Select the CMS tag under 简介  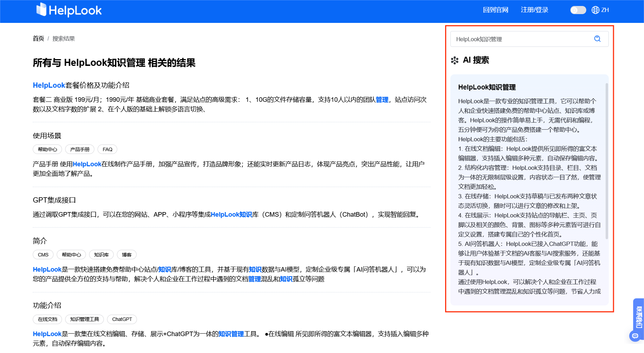(x=43, y=254)
